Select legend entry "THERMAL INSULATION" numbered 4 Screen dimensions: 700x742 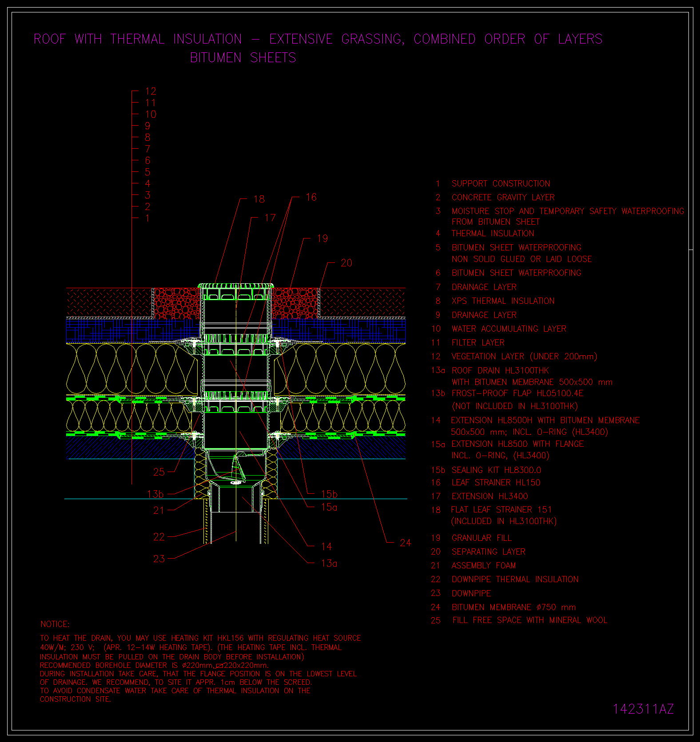coord(493,233)
